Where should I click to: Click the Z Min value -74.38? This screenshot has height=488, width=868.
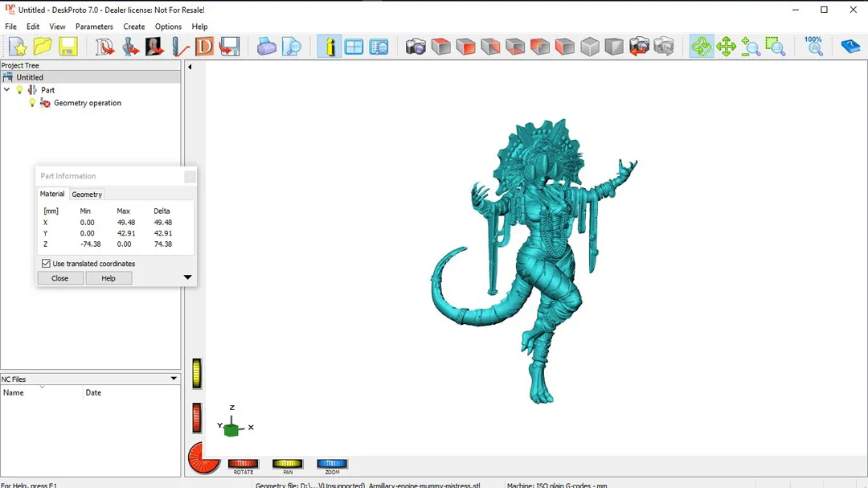[x=90, y=244]
